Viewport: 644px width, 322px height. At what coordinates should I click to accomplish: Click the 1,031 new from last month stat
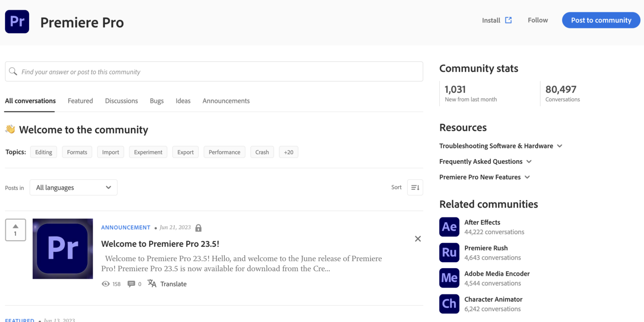[471, 93]
